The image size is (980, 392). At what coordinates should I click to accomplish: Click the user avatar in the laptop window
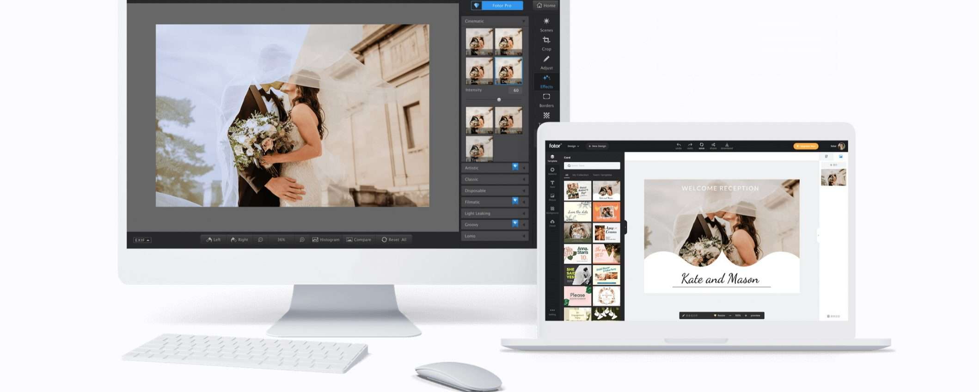point(841,146)
